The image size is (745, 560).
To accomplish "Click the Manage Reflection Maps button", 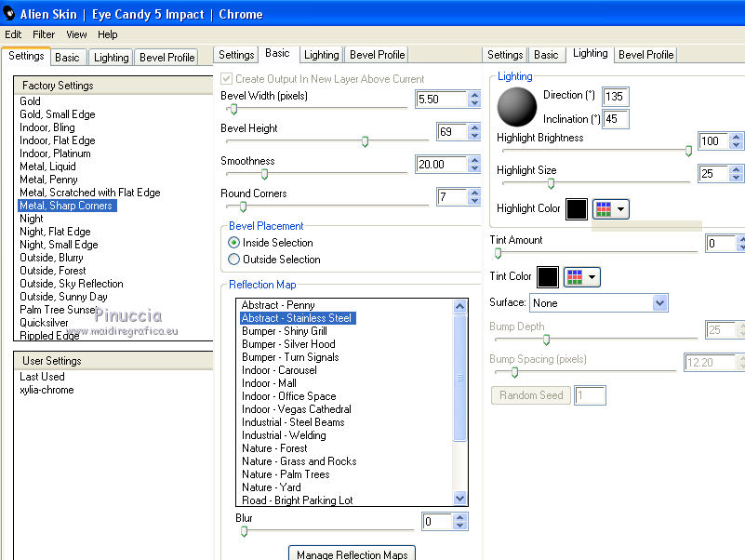I will (352, 554).
